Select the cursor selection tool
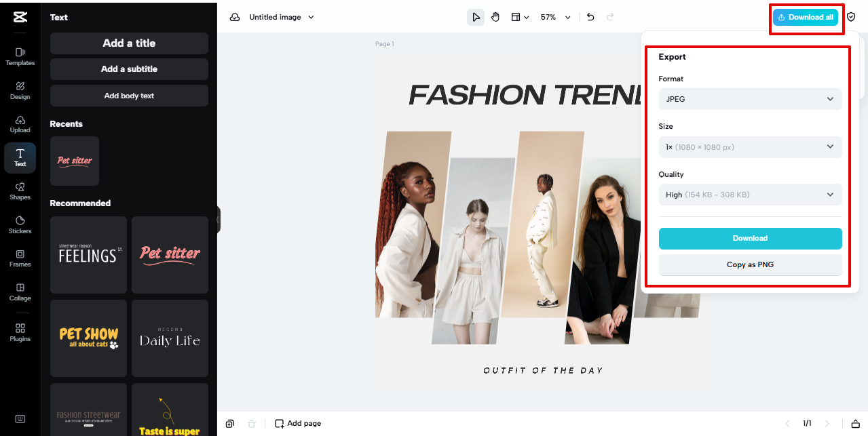 tap(476, 17)
